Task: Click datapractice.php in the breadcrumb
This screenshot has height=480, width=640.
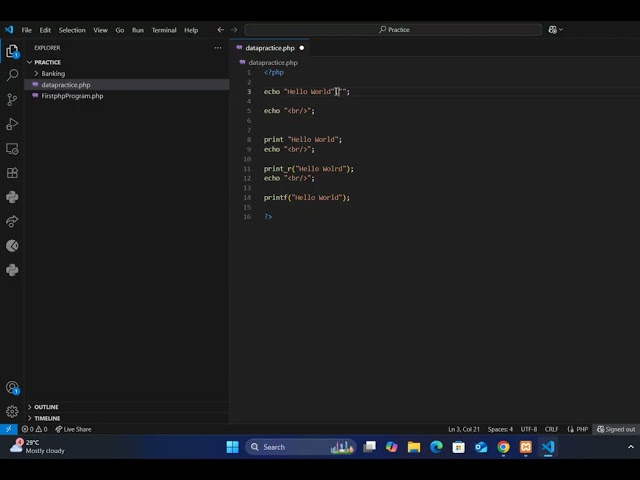Action: click(273, 62)
